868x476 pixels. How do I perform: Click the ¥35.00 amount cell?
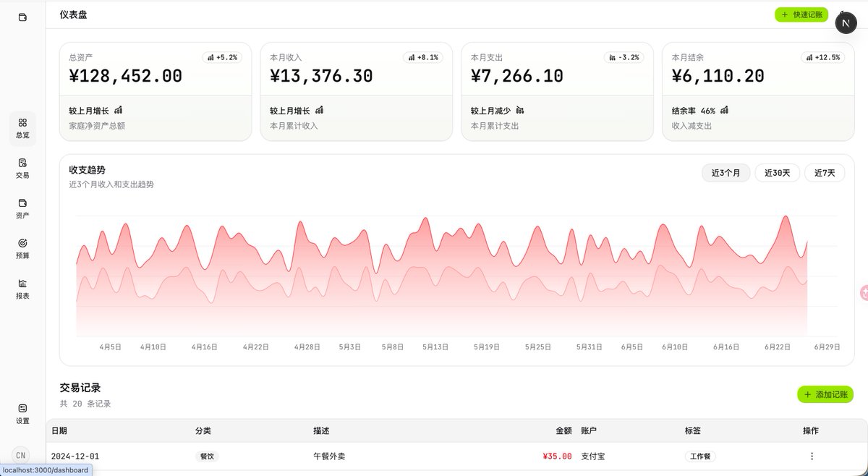557,456
